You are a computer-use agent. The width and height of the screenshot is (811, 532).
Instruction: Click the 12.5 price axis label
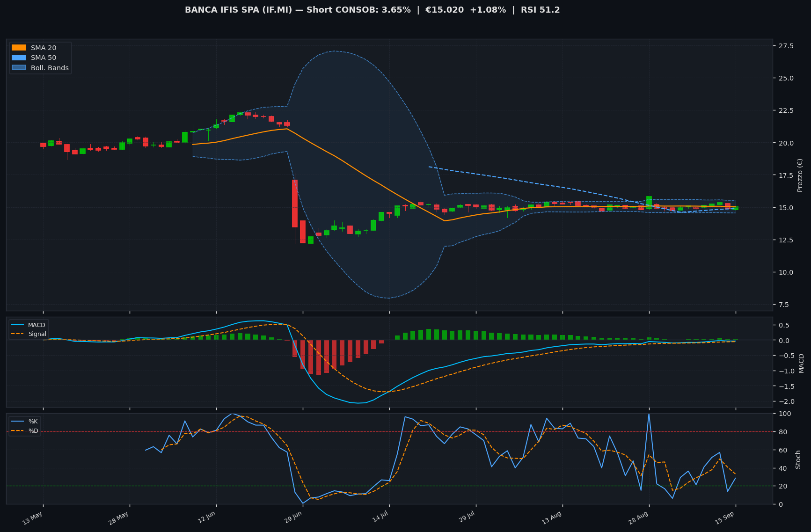pyautogui.click(x=786, y=240)
